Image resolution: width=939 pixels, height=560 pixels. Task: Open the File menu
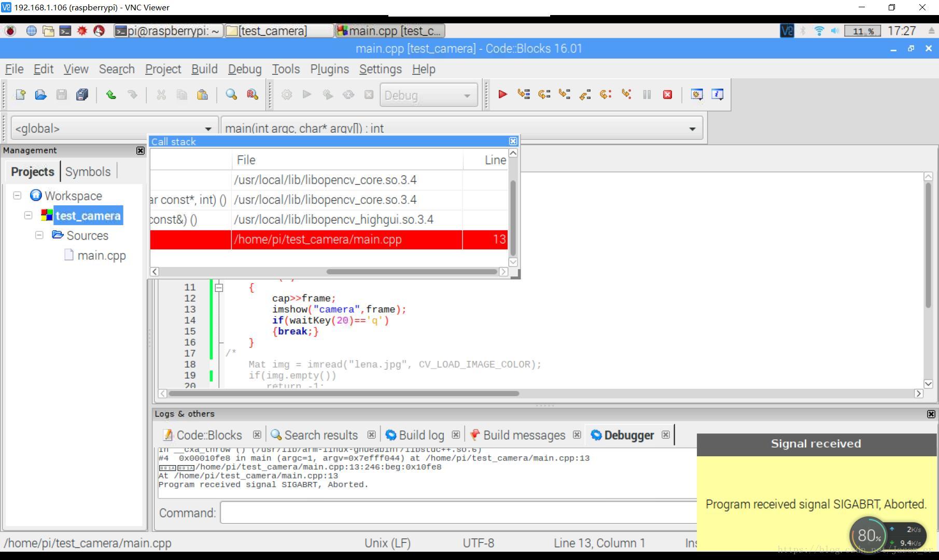coord(14,69)
